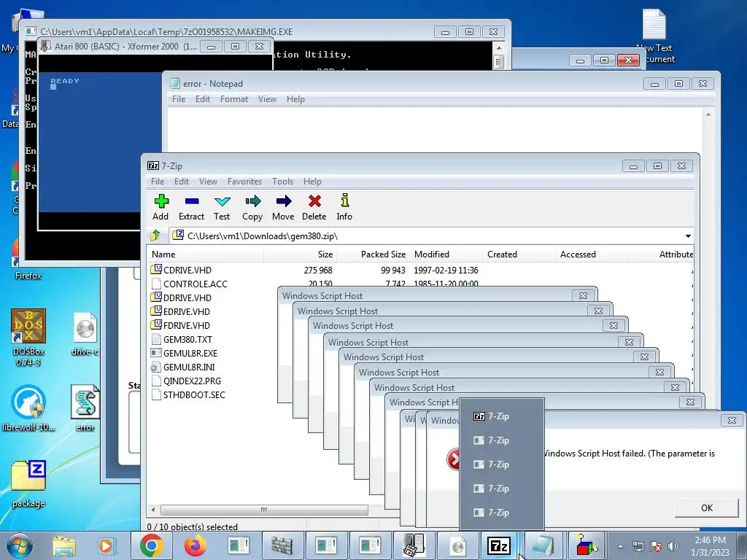Image resolution: width=747 pixels, height=560 pixels.
Task: Select DDRIVE.VHD in the archive list
Action: [187, 297]
